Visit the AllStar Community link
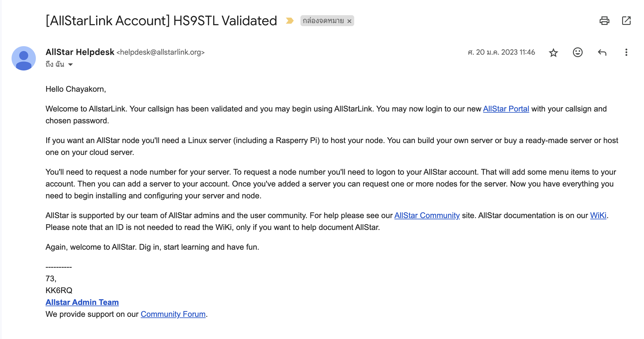This screenshot has width=644, height=339. click(427, 215)
